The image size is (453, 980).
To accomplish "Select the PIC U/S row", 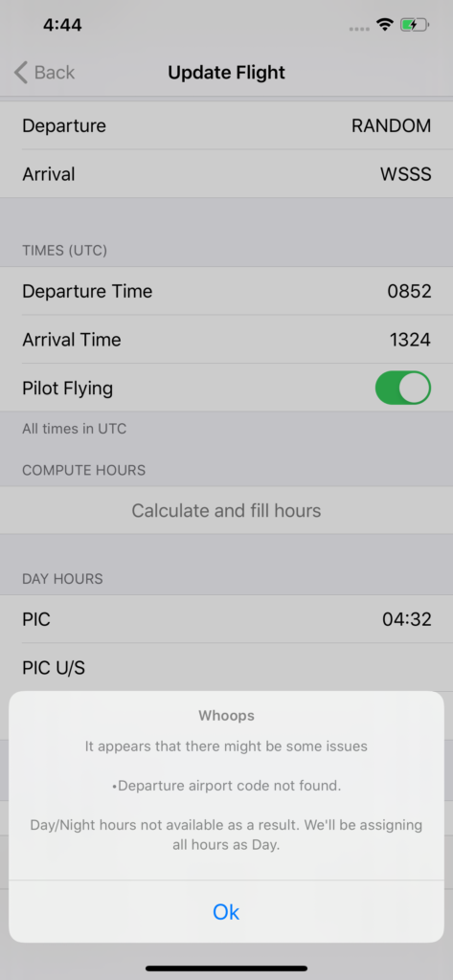I will click(x=226, y=668).
